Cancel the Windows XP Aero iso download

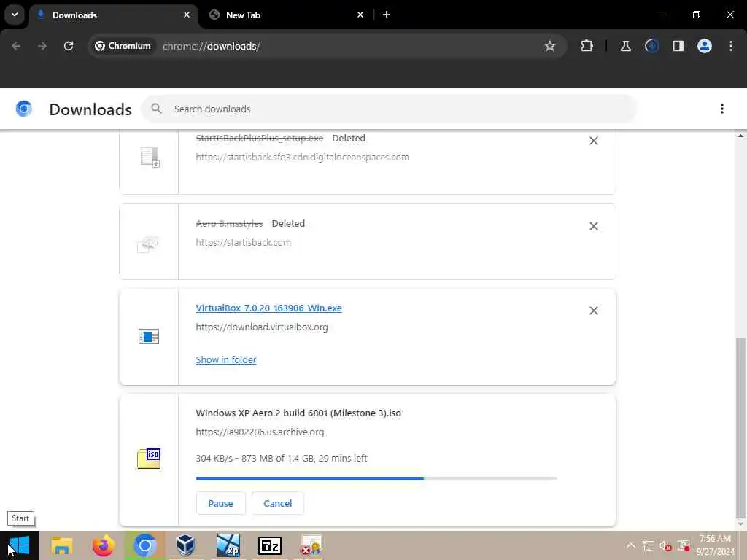pyautogui.click(x=278, y=503)
